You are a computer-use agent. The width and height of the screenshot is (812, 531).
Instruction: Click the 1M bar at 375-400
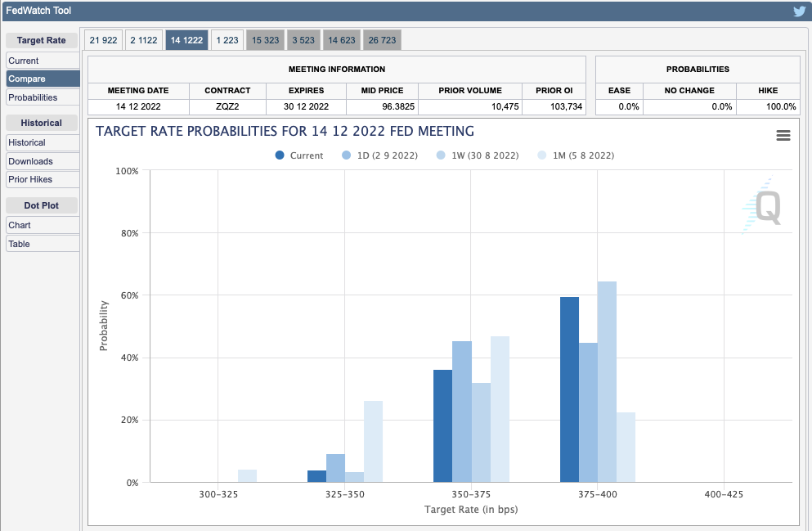(x=626, y=448)
